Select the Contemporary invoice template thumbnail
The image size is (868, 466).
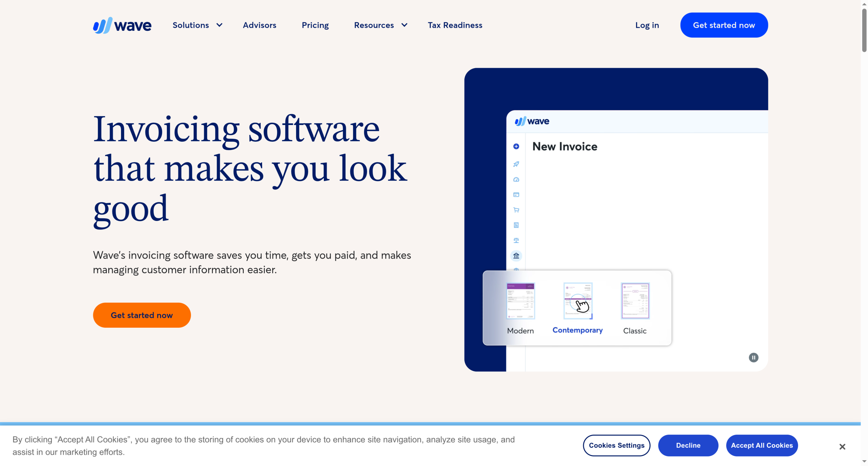point(578,301)
